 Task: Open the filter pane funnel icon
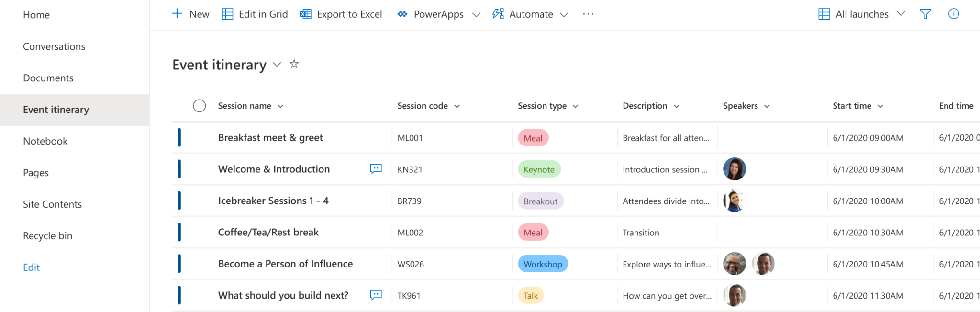925,14
